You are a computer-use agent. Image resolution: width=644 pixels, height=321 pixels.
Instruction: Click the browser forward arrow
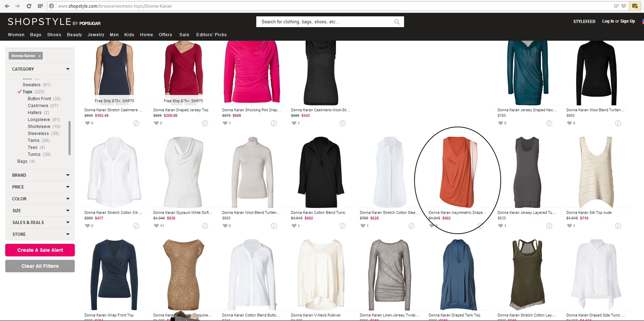[18, 6]
